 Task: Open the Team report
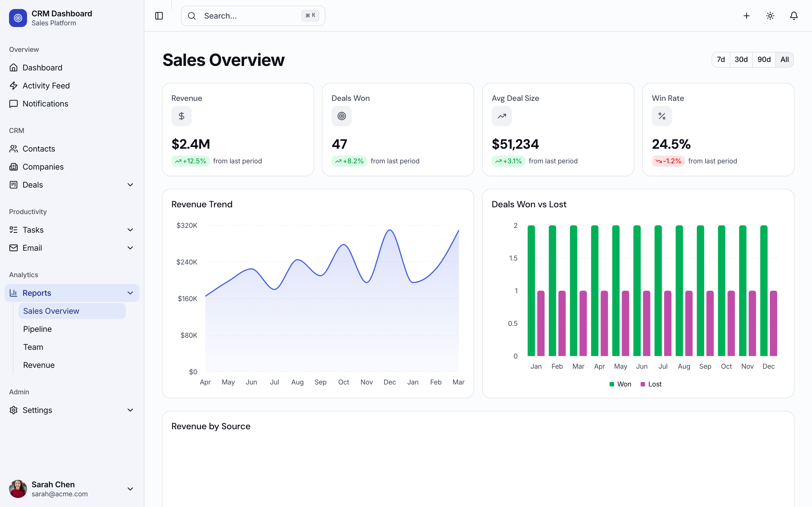pos(33,347)
